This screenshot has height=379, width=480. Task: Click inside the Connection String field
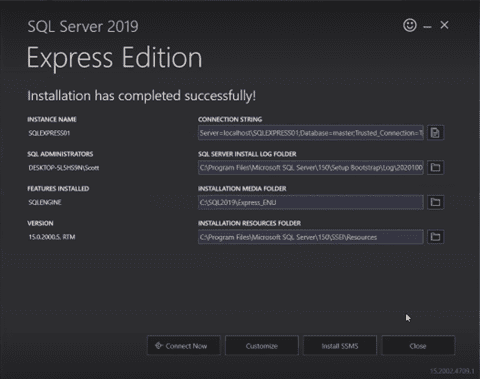(x=311, y=133)
